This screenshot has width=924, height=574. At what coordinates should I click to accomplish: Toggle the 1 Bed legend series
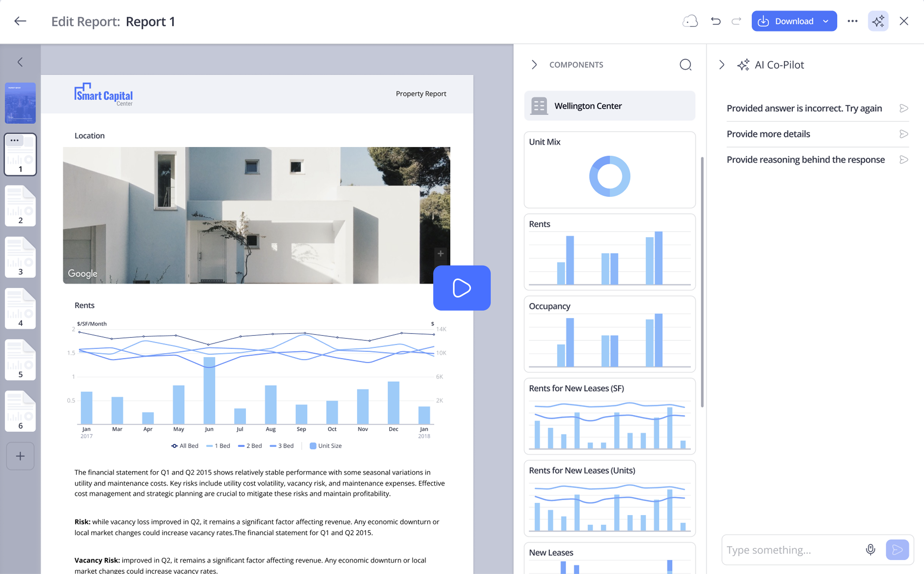click(x=218, y=446)
